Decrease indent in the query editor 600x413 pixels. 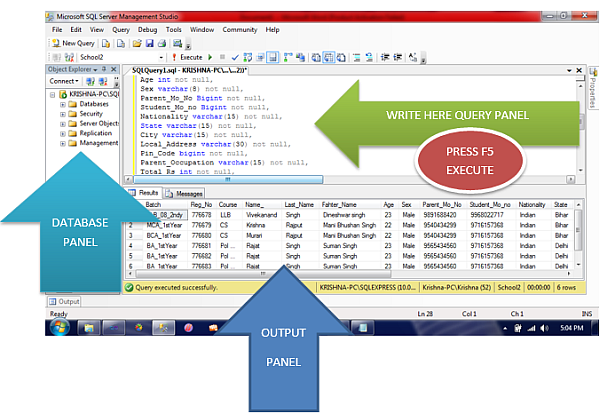(385, 57)
